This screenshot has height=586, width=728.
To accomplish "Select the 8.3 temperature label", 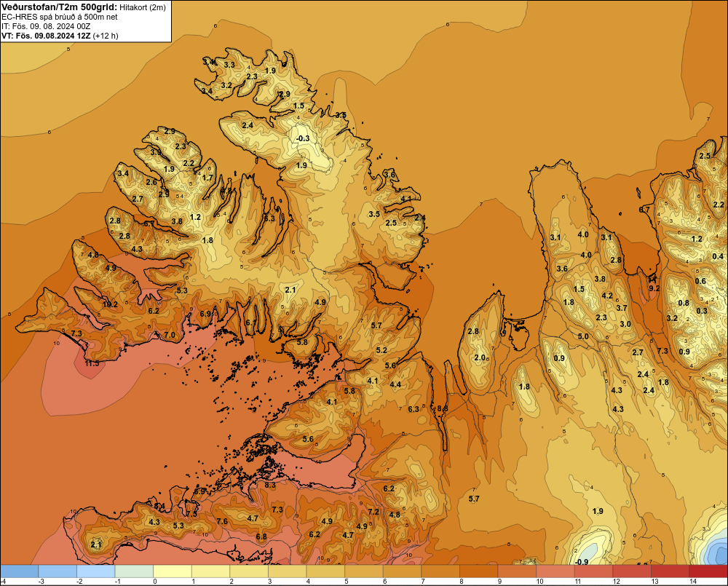I will tap(270, 485).
